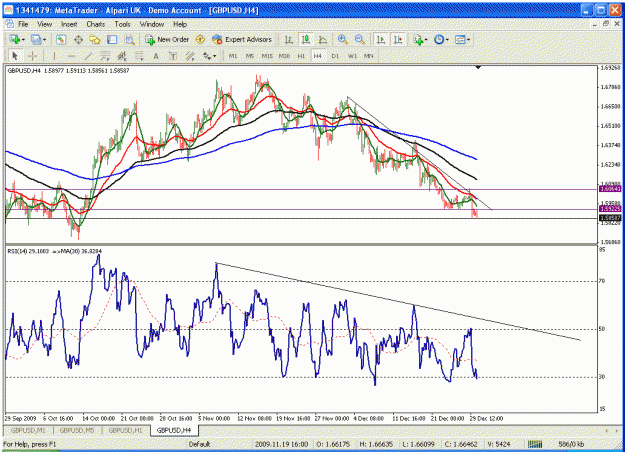Click the Indicators list icon
This screenshot has height=452, width=625.
[x=418, y=39]
